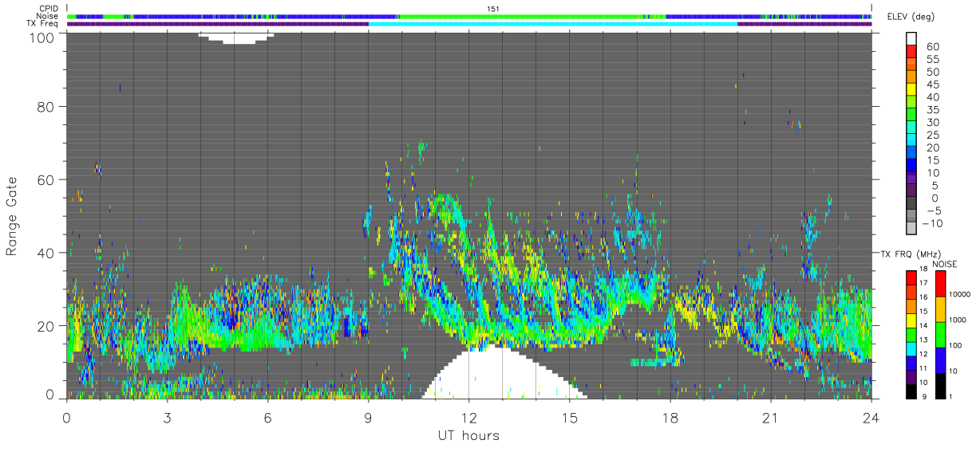
Task: Pick the purple 5–10 degree elevation swatch
Action: point(912,179)
